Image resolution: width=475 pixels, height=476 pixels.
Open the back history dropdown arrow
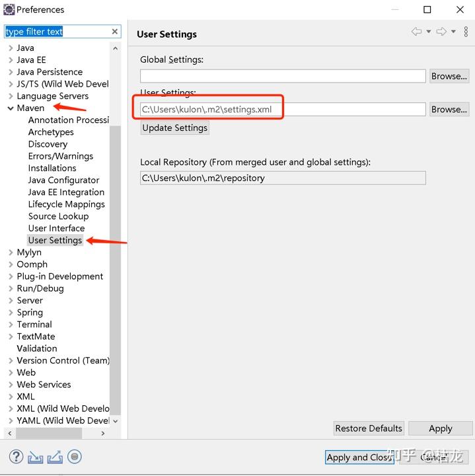428,32
